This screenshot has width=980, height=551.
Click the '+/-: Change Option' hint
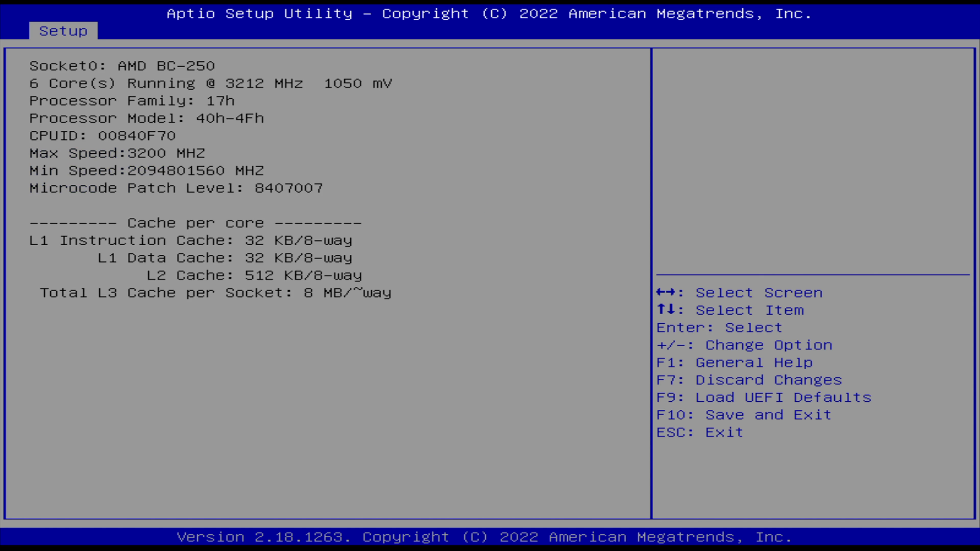744,345
